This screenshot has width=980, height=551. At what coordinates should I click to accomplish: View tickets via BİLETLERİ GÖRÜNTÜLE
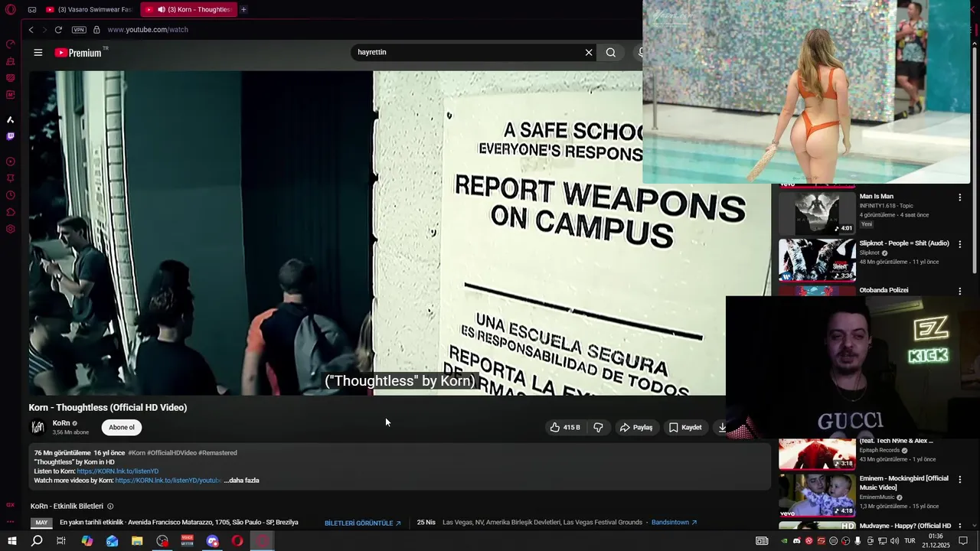tap(363, 523)
